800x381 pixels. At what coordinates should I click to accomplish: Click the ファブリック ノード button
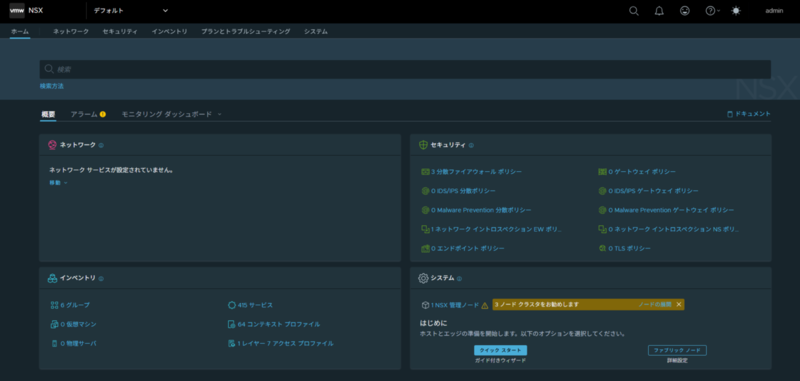pos(677,350)
